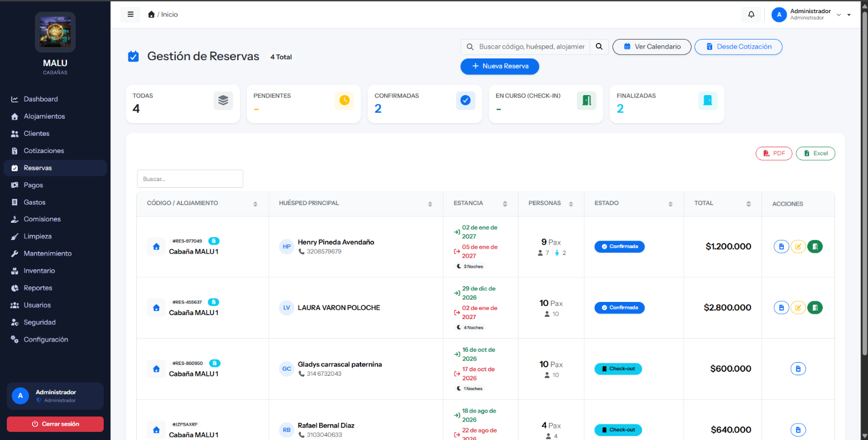Click the home icon in the breadcrumb
Screen dimensions: 868x440
pyautogui.click(x=151, y=14)
